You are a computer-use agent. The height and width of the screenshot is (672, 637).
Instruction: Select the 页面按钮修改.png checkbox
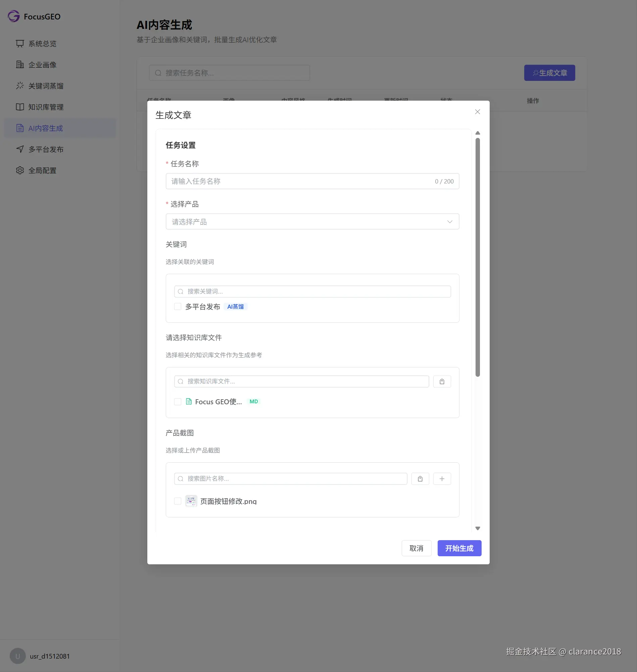[x=178, y=501]
